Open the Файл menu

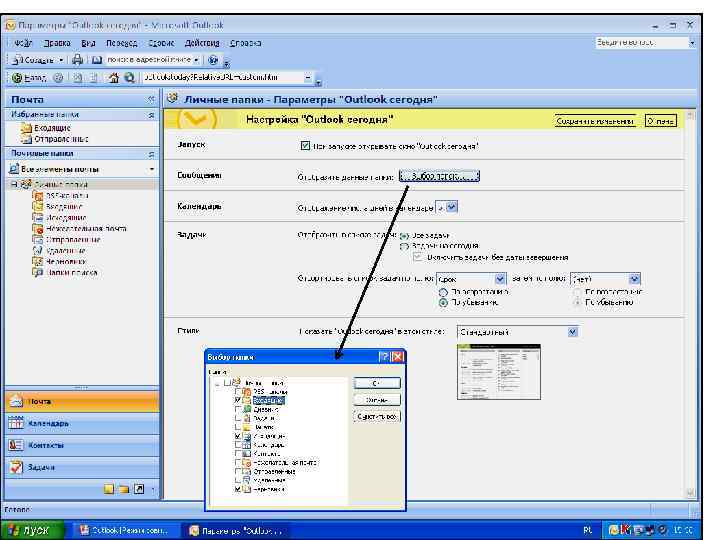[x=23, y=43]
